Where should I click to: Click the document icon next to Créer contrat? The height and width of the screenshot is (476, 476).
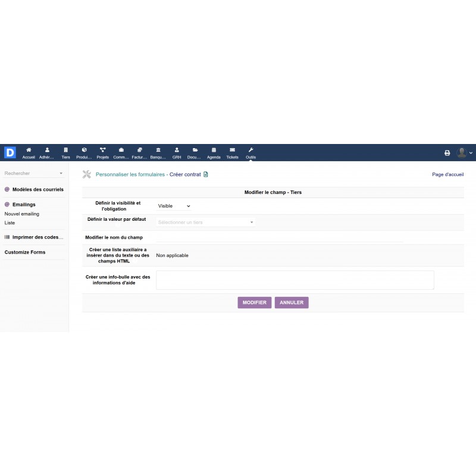pos(206,174)
